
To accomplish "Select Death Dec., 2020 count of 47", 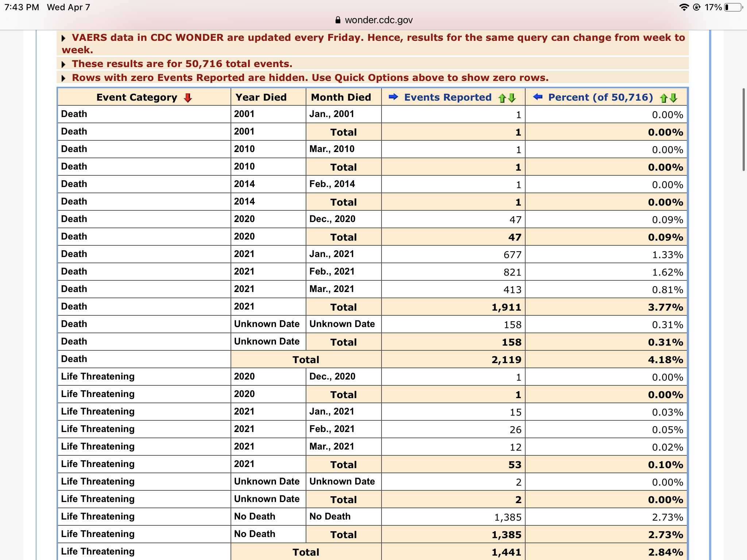I will pyautogui.click(x=453, y=219).
